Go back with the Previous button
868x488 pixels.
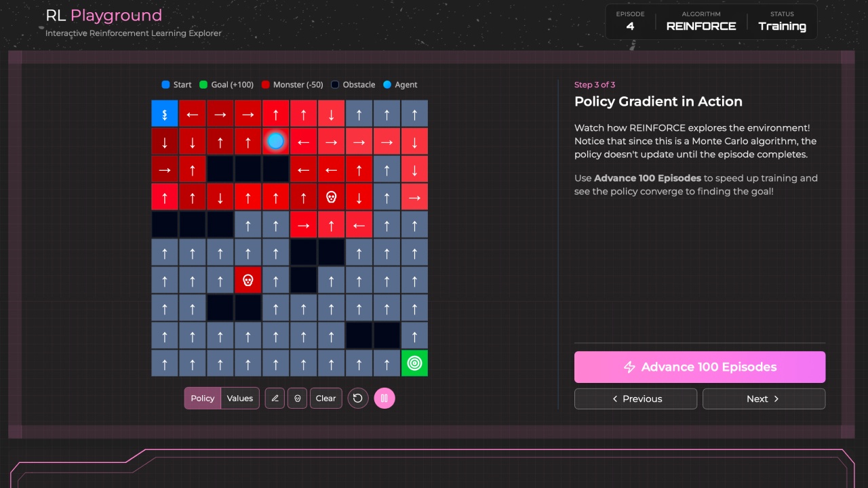click(635, 399)
